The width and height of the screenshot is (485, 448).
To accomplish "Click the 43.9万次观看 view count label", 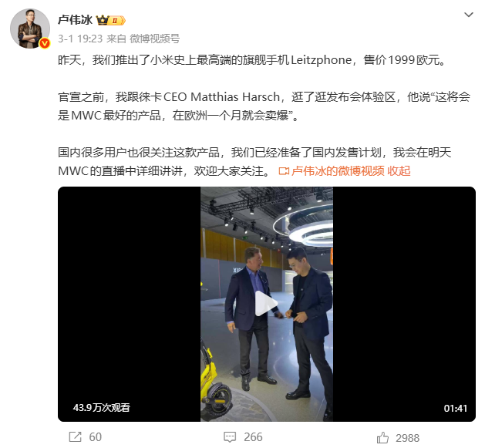I will 102,408.
